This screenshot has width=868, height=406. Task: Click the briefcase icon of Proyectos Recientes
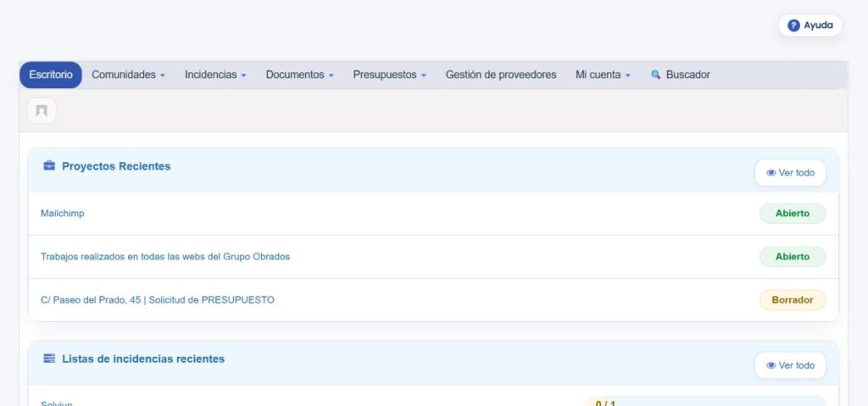(x=49, y=165)
